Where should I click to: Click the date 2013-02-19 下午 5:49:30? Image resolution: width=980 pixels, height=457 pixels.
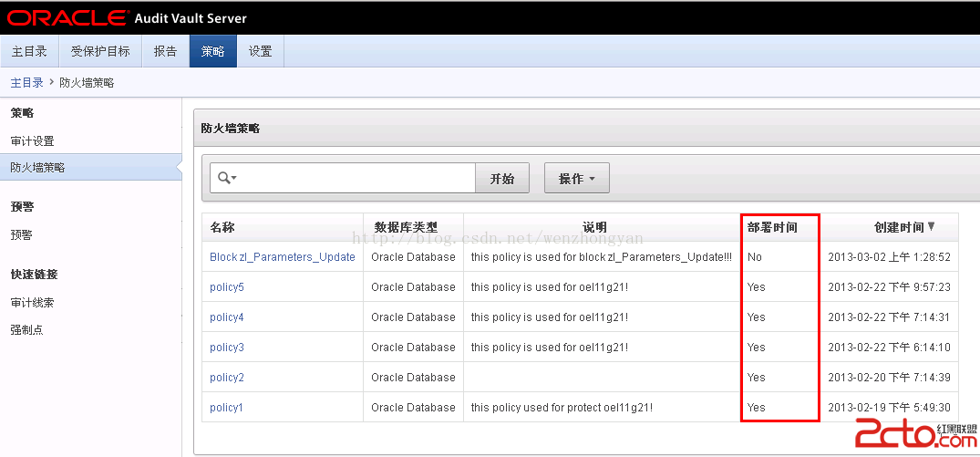click(x=890, y=407)
